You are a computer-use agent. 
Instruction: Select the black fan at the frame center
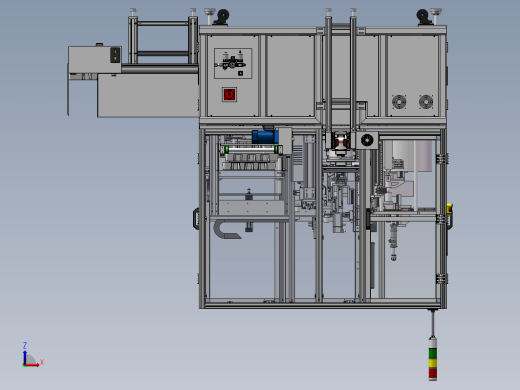(x=367, y=140)
